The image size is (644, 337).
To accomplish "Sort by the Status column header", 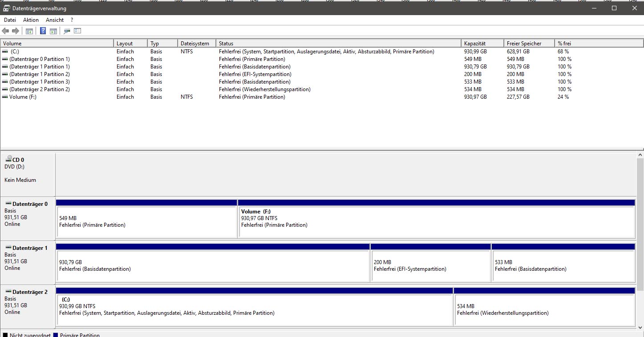I will tap(339, 44).
